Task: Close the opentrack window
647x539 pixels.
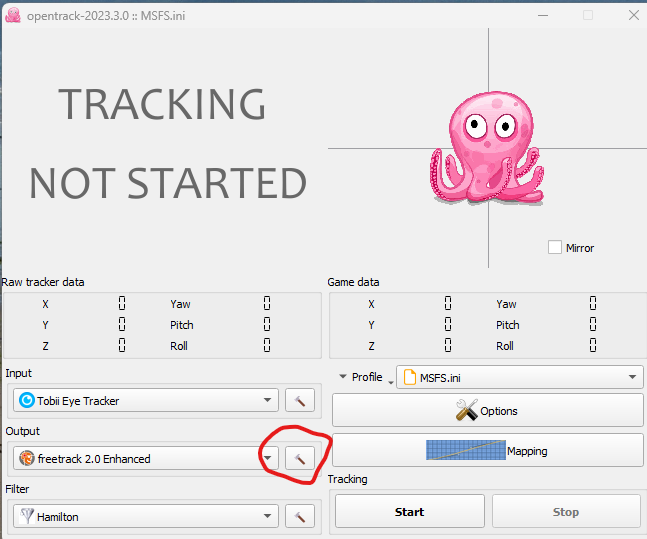Action: 634,16
